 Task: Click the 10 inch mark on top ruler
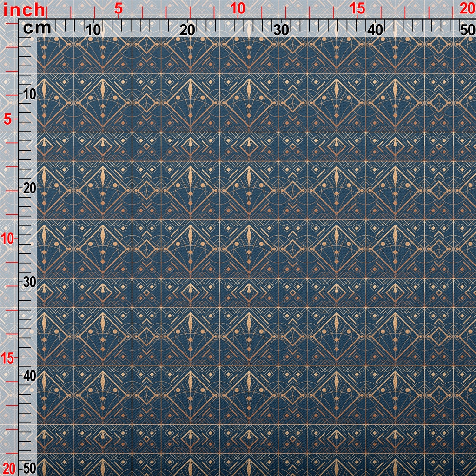tap(238, 9)
